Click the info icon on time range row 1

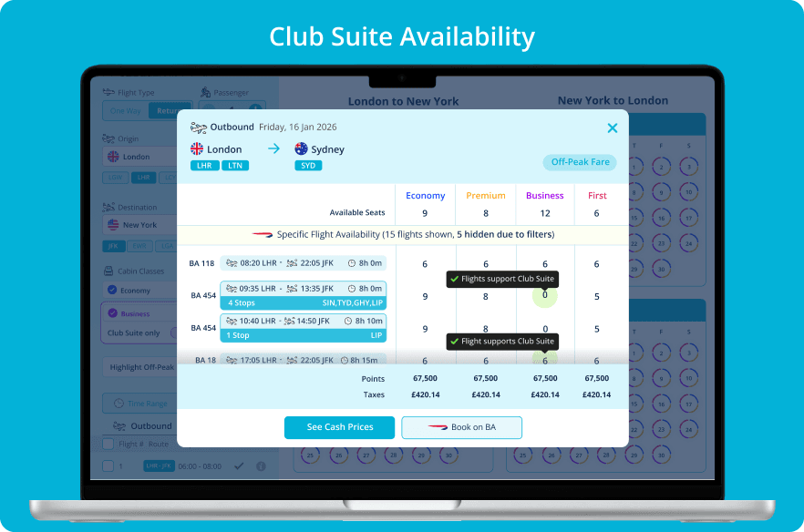point(261,466)
